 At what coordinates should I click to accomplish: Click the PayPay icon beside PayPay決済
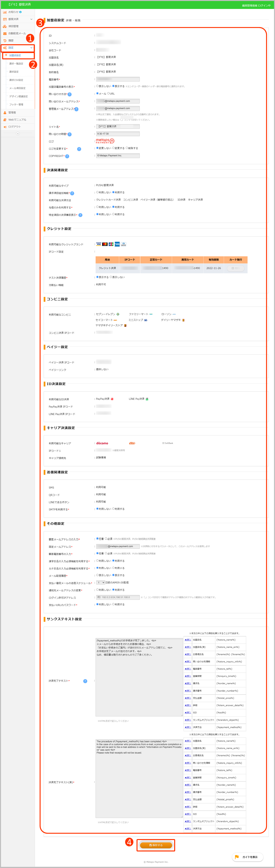pyautogui.click(x=112, y=399)
